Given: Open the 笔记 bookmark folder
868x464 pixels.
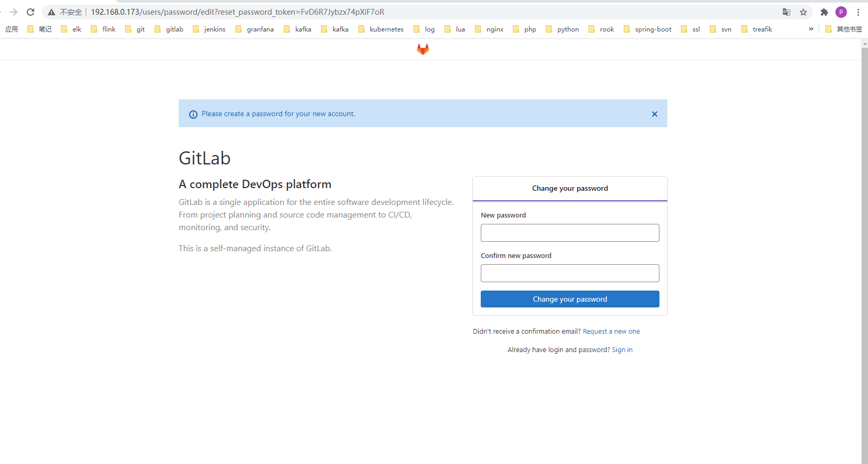Looking at the screenshot, I should click(39, 29).
